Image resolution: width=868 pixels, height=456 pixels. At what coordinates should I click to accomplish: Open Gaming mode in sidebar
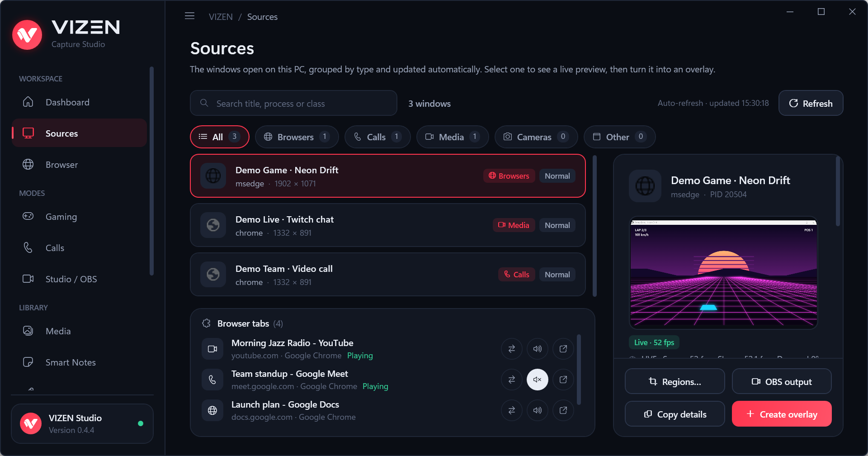[80, 217]
